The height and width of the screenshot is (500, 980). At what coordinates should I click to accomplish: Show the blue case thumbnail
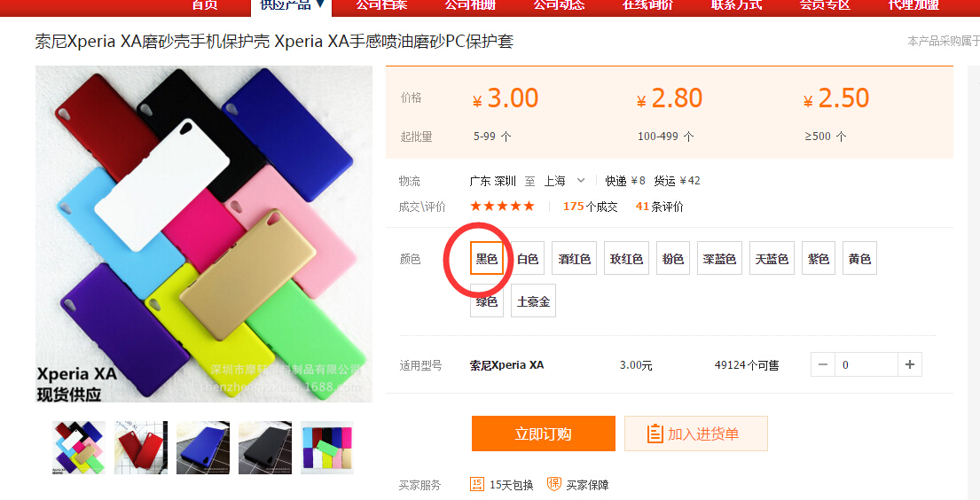click(203, 448)
